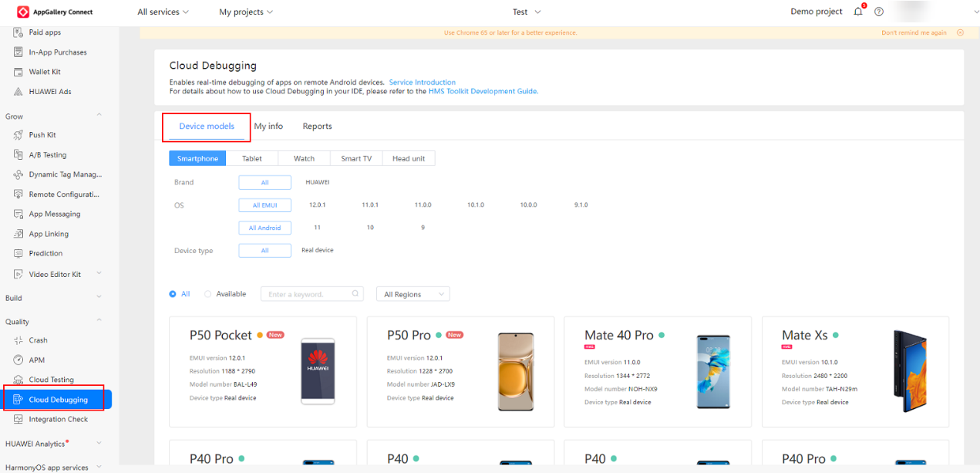This screenshot has width=980, height=473.
Task: Click Don't remind me again
Action: tap(914, 32)
